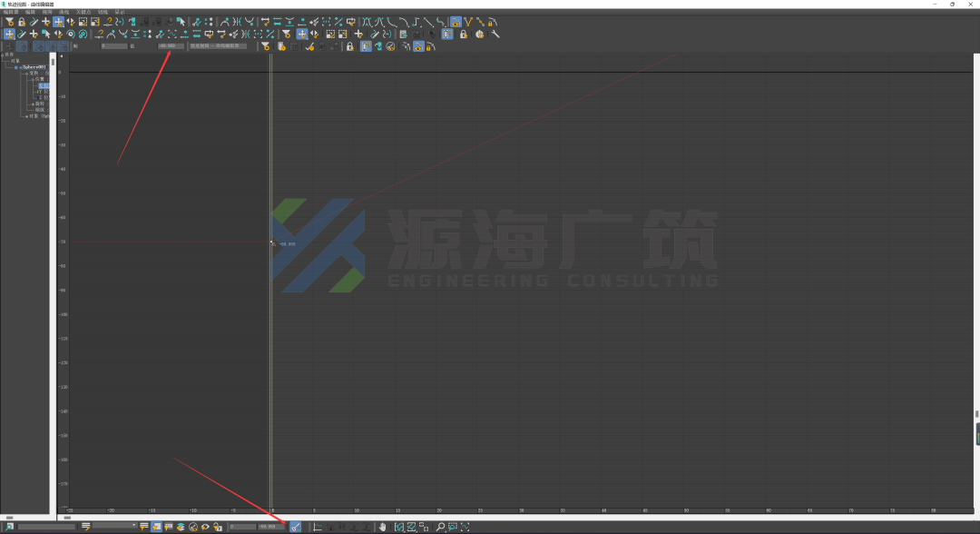Click the padlock icon ending the top toolbar row

coord(493,23)
